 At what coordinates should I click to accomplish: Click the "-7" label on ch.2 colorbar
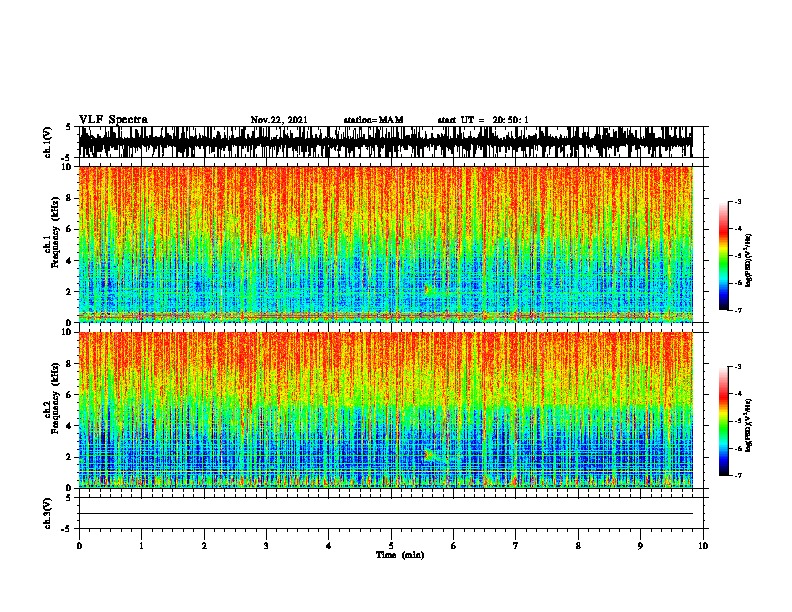pos(738,475)
